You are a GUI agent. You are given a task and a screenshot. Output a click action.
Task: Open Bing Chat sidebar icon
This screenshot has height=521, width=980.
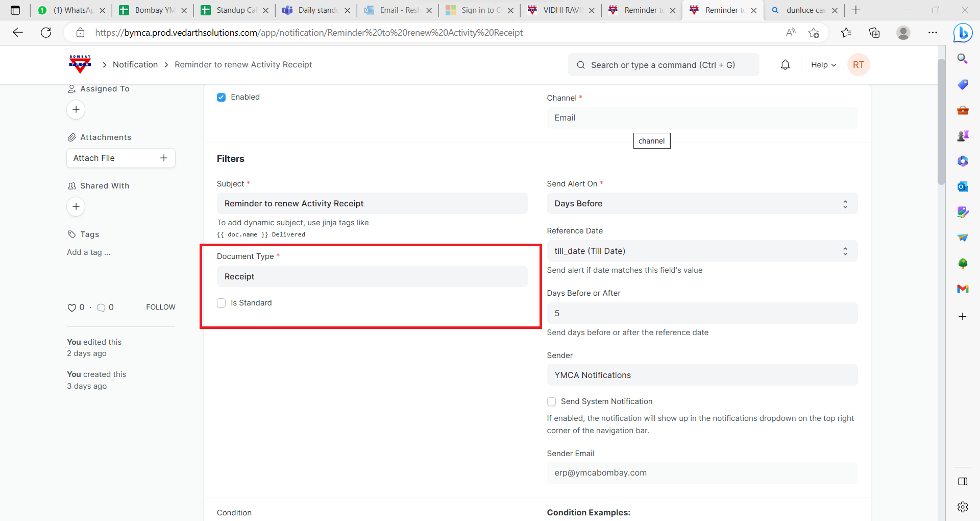point(963,33)
